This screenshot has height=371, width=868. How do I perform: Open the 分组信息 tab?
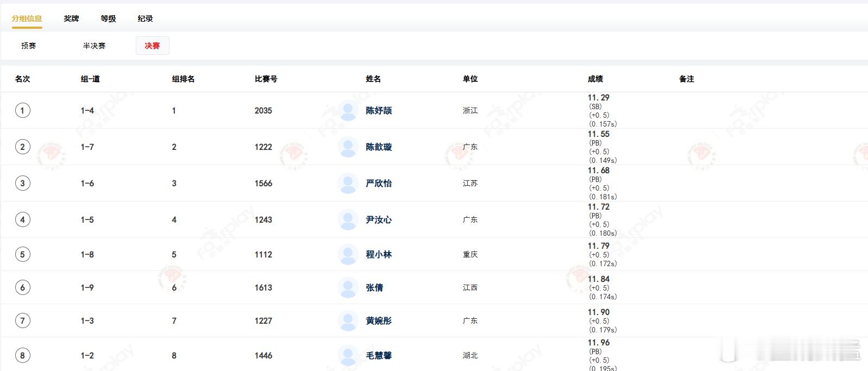pos(27,18)
